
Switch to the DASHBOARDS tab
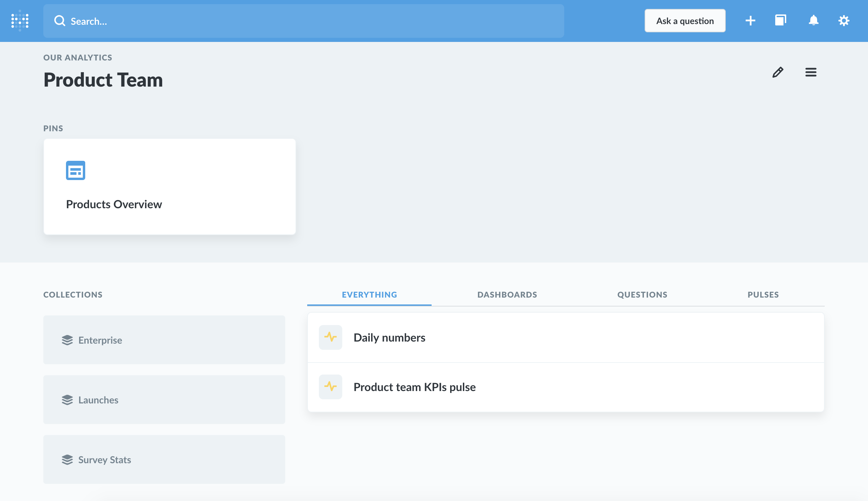[x=507, y=294]
